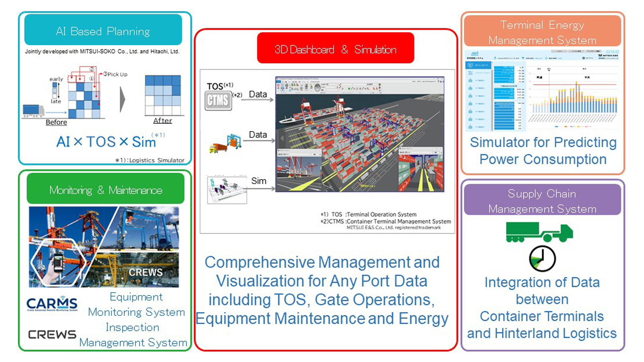This screenshot has height=362, width=644.
Task: Click the MITSUI E&S logo in energy dashboard
Action: [607, 56]
